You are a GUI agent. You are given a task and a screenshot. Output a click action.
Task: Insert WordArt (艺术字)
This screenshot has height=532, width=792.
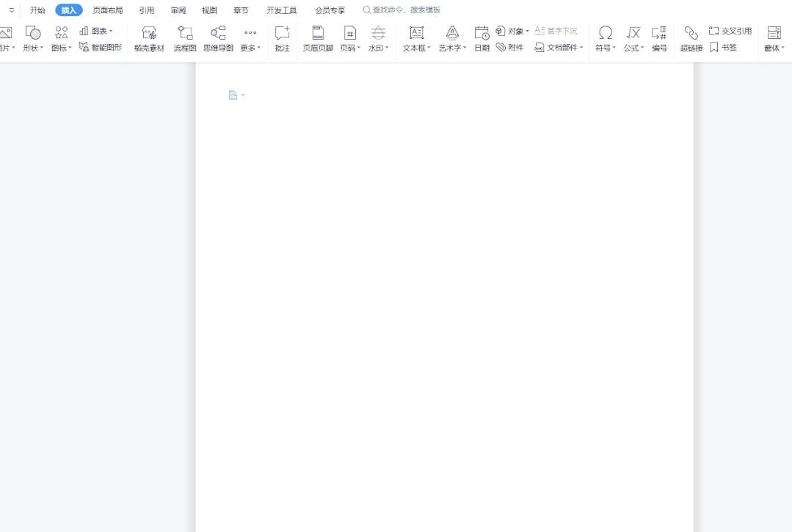452,39
